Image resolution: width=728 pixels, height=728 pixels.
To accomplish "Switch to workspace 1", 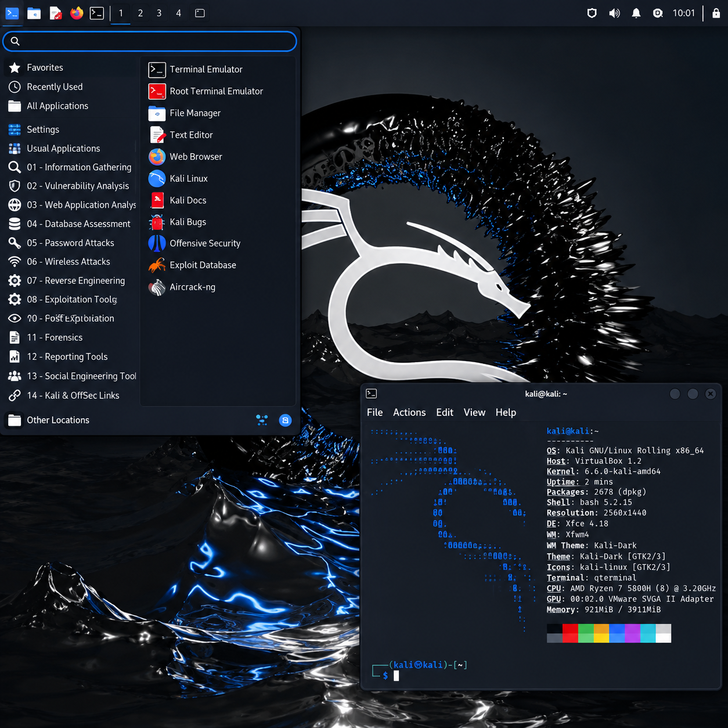I will (121, 13).
